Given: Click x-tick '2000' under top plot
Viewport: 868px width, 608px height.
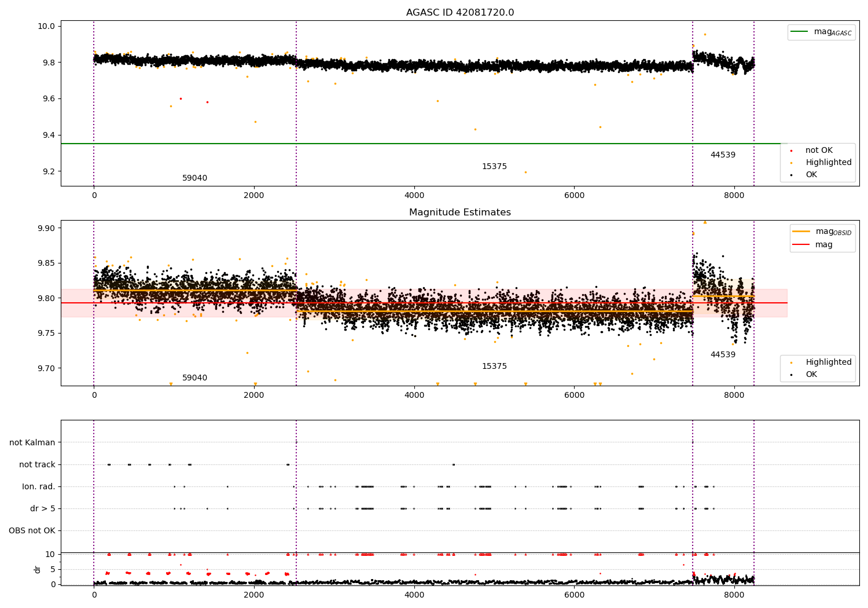Looking at the screenshot, I should point(254,196).
